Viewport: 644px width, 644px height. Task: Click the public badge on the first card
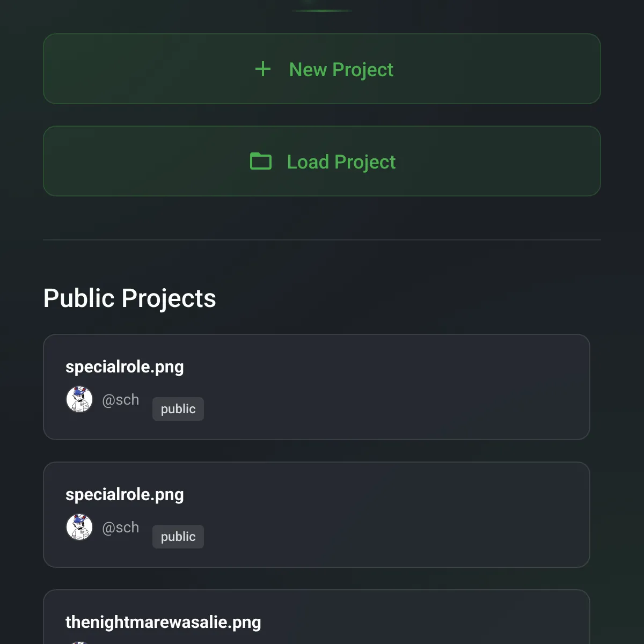tap(178, 409)
